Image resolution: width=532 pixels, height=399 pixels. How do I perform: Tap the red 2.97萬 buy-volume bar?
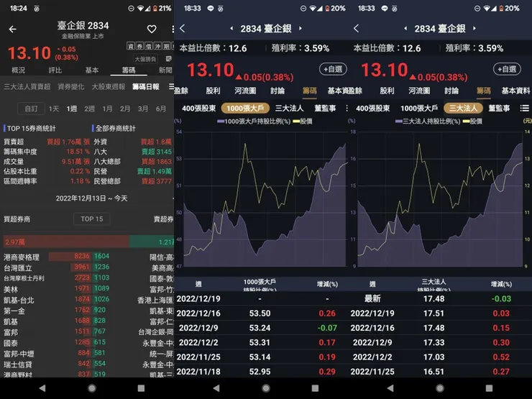click(66, 242)
